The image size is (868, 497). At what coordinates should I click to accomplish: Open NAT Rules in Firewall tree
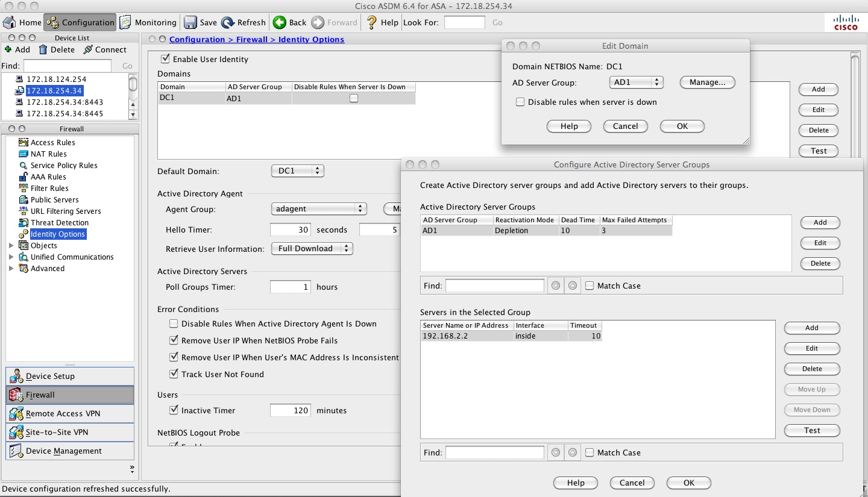point(43,154)
